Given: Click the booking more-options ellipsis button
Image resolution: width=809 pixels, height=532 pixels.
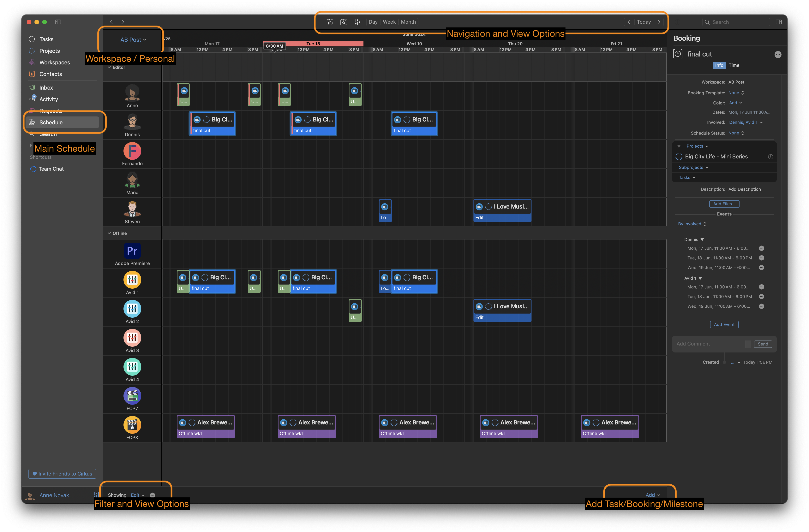Looking at the screenshot, I should pos(778,54).
